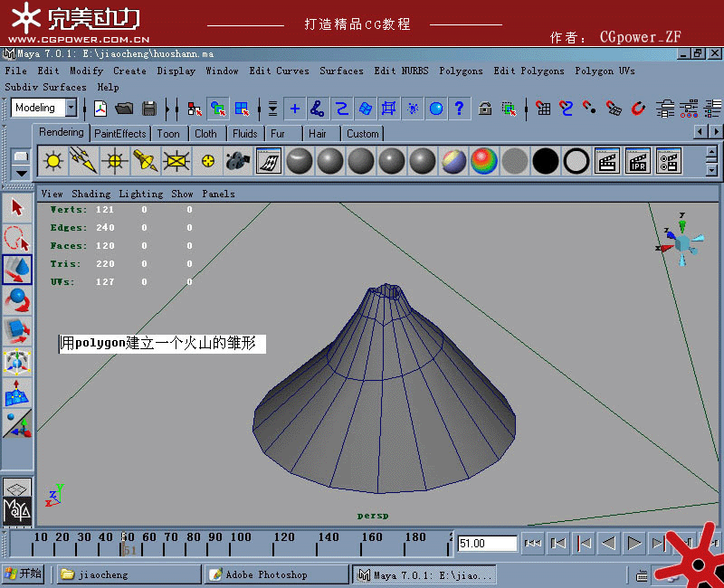
Task: Select the arrow Select Tool
Action: [17, 208]
